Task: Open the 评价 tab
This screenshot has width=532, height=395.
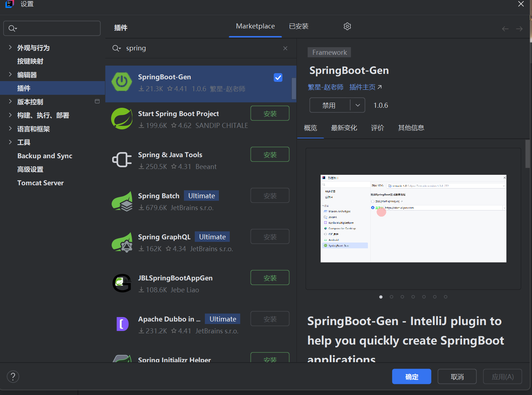Action: (378, 128)
